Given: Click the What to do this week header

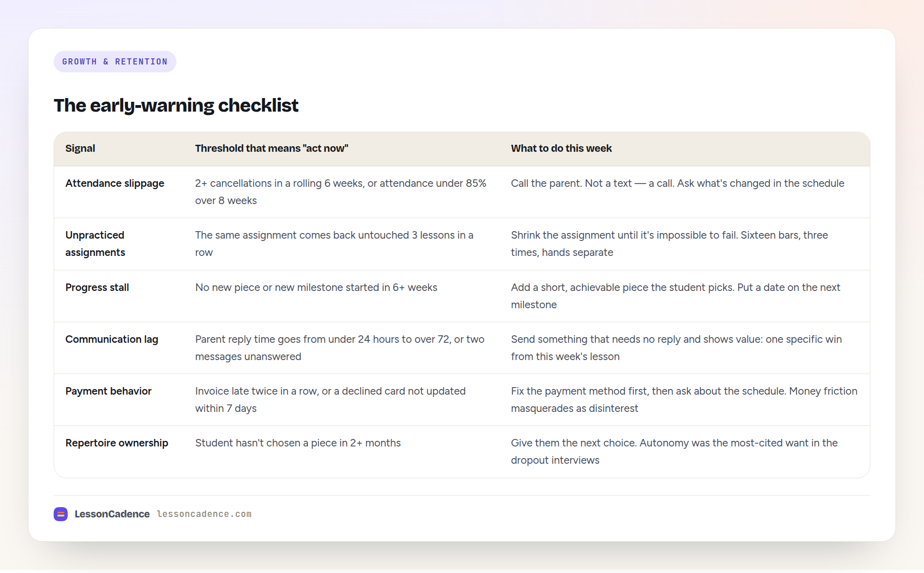Looking at the screenshot, I should click(x=561, y=149).
